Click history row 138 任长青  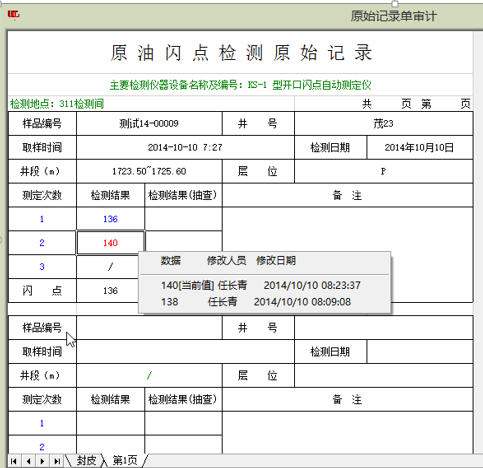coord(256,302)
